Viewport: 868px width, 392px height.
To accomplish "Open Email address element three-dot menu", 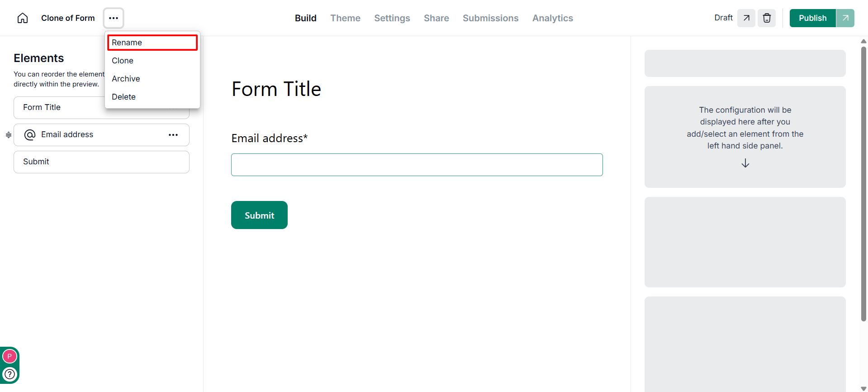I will click(173, 135).
